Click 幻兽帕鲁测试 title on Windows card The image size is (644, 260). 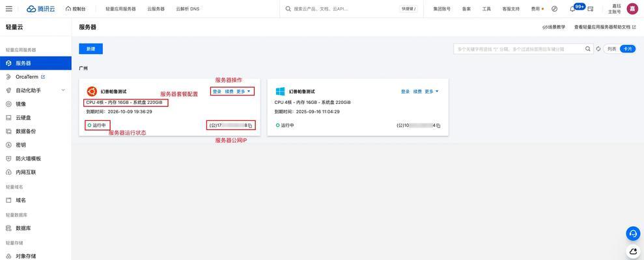coord(301,92)
